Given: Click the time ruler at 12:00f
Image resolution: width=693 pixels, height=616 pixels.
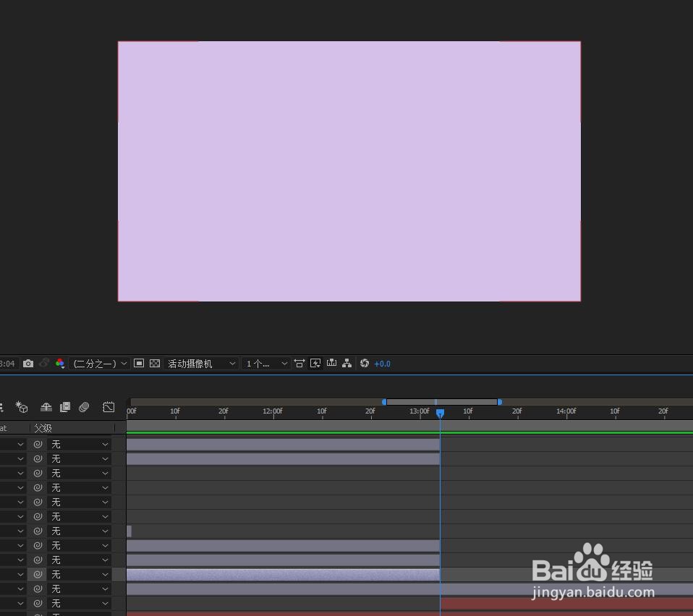Looking at the screenshot, I should click(273, 411).
